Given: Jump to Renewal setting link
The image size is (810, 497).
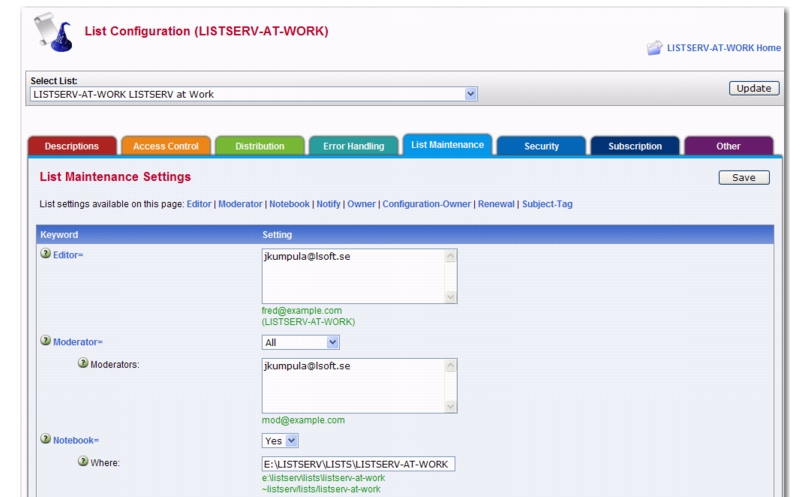Looking at the screenshot, I should click(x=496, y=204).
